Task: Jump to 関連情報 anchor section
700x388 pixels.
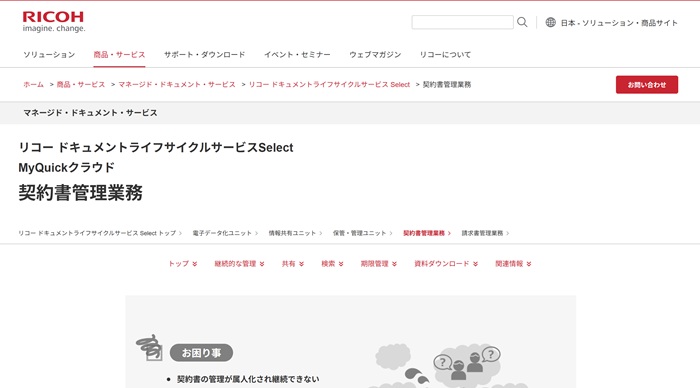Action: [513, 263]
